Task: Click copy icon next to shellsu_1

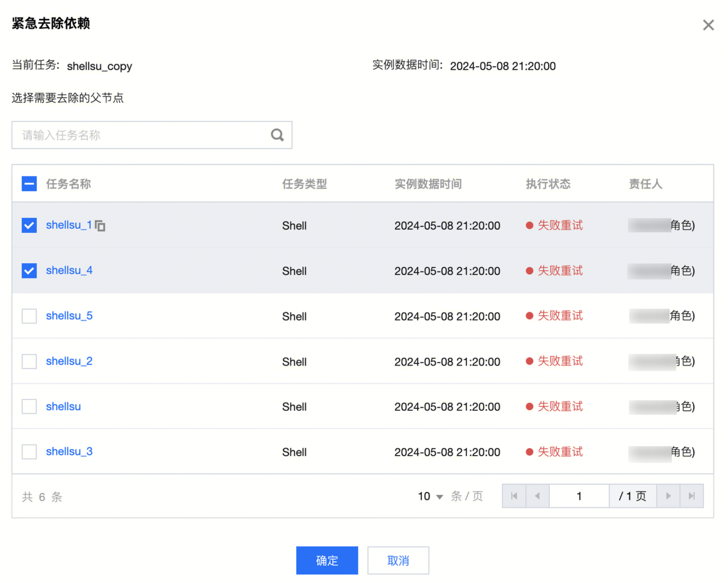Action: coord(100,226)
